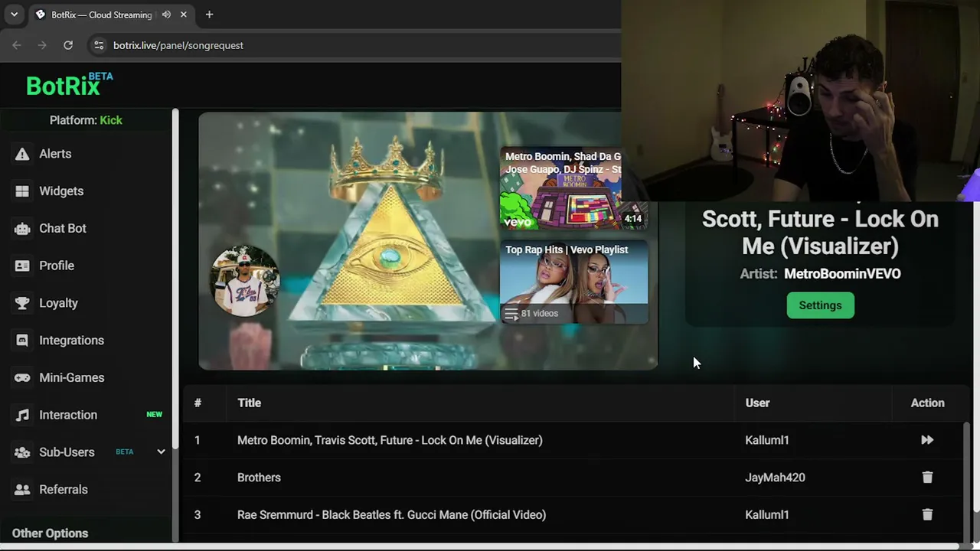980x551 pixels.
Task: Click the browser reload icon
Action: (x=68, y=45)
